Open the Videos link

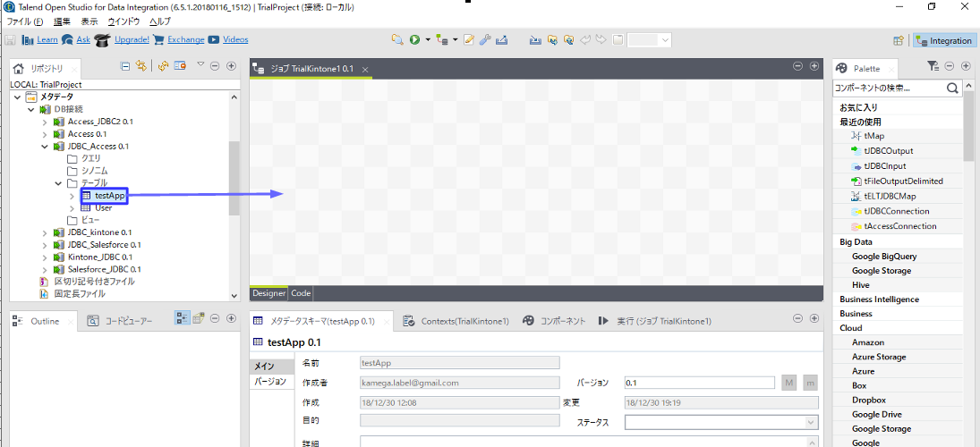235,40
